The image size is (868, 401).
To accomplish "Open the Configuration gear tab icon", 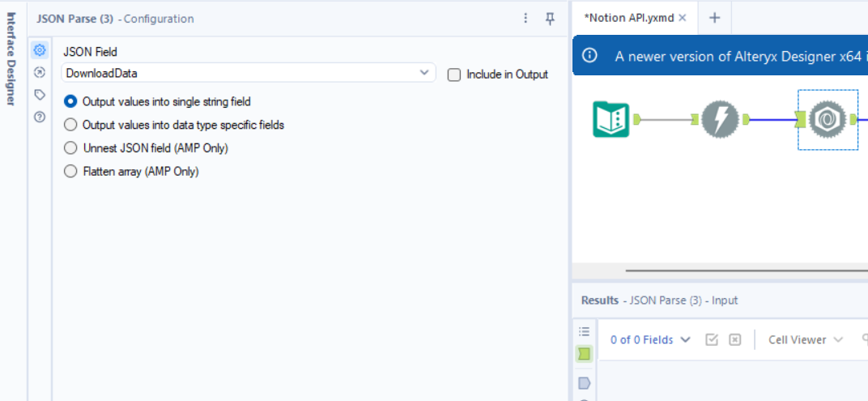I will 40,50.
